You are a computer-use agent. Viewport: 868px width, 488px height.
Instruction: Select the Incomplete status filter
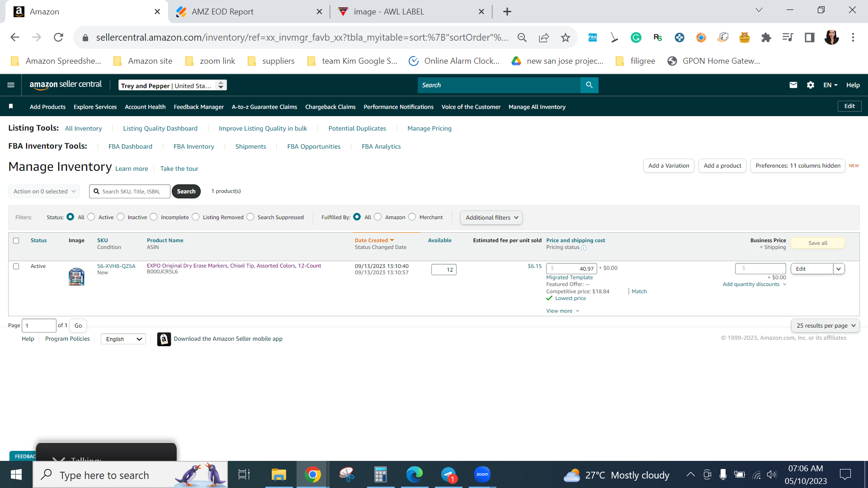pos(154,217)
